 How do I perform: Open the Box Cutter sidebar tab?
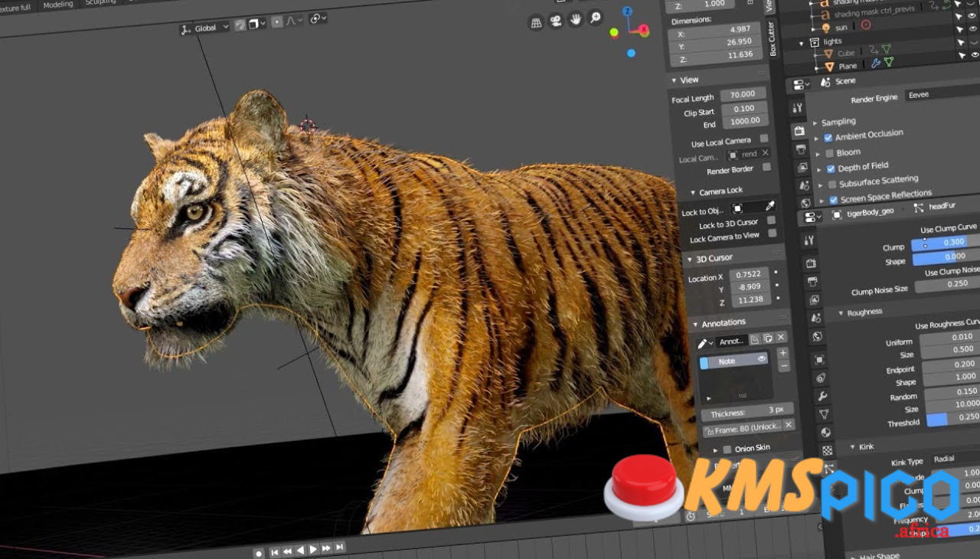click(x=772, y=40)
